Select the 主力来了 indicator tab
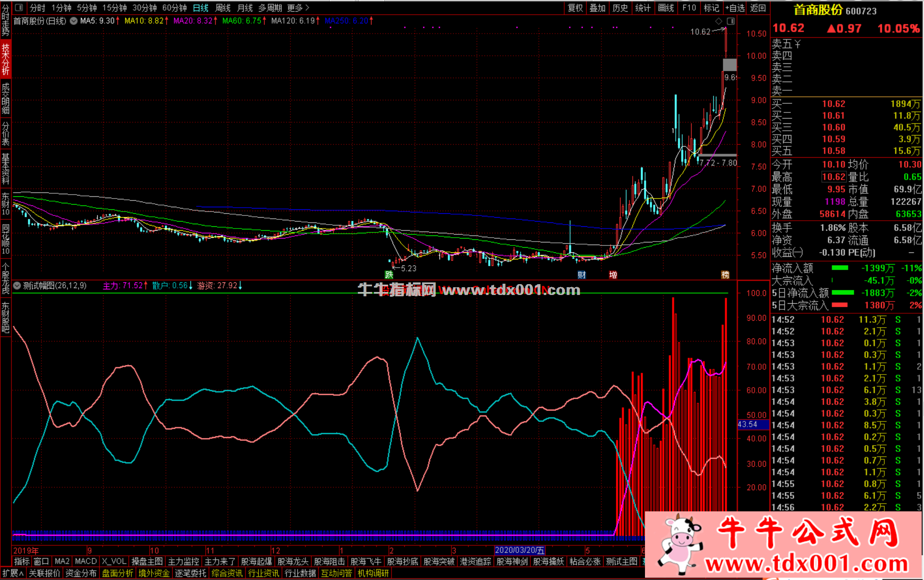 click(x=220, y=561)
